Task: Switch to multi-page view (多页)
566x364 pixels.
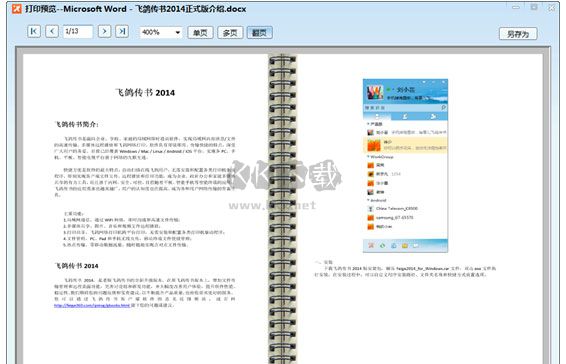Action: [230, 32]
